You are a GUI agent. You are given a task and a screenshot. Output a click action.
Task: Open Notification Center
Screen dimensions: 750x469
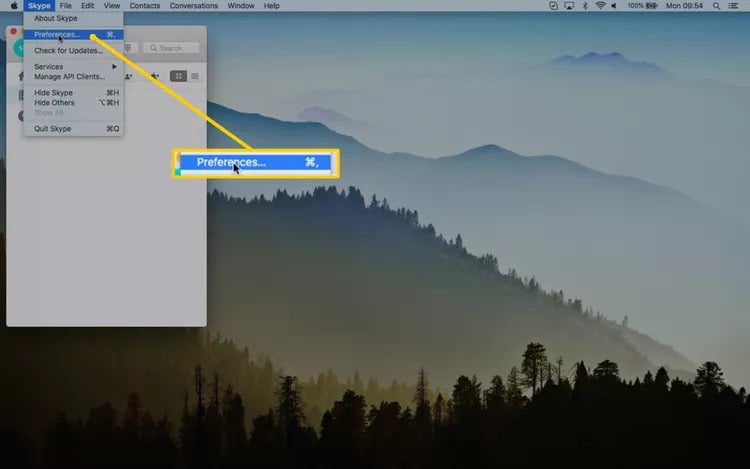[733, 6]
